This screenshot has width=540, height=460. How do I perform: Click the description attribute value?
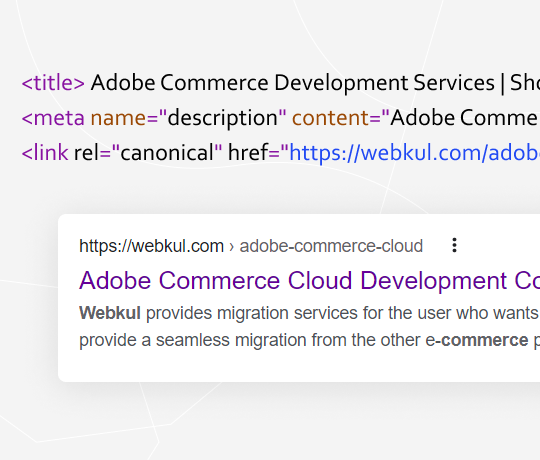pyautogui.click(x=222, y=118)
